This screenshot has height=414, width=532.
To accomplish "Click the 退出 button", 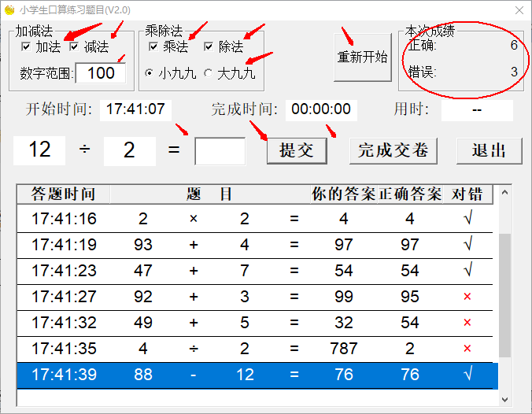I will coord(489,150).
